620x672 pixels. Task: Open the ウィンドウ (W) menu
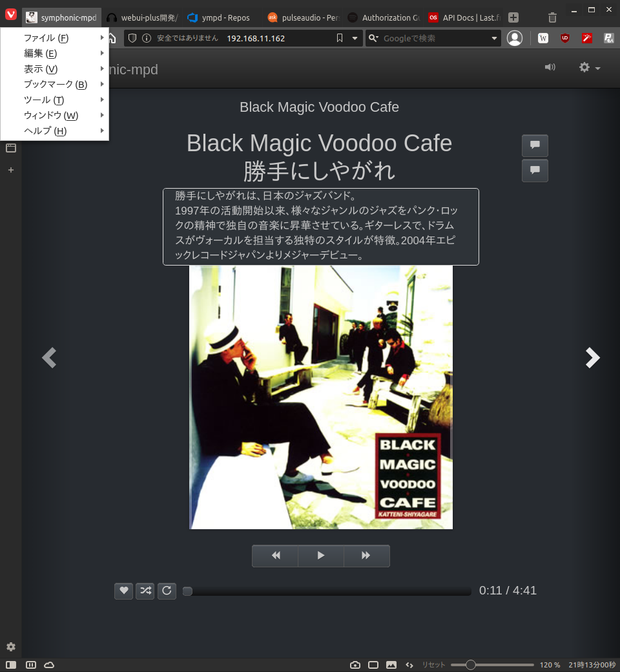pos(54,115)
